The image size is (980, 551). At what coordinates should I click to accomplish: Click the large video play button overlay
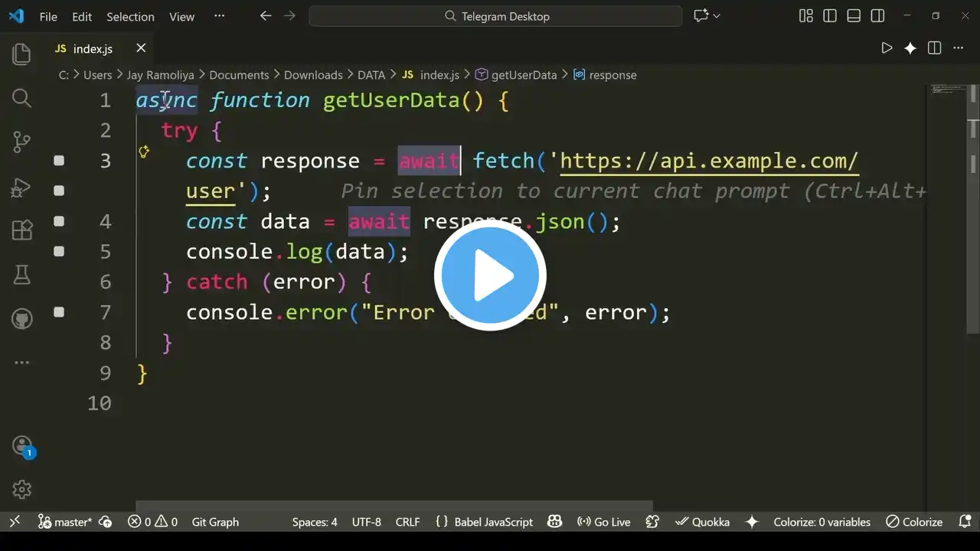(x=490, y=275)
